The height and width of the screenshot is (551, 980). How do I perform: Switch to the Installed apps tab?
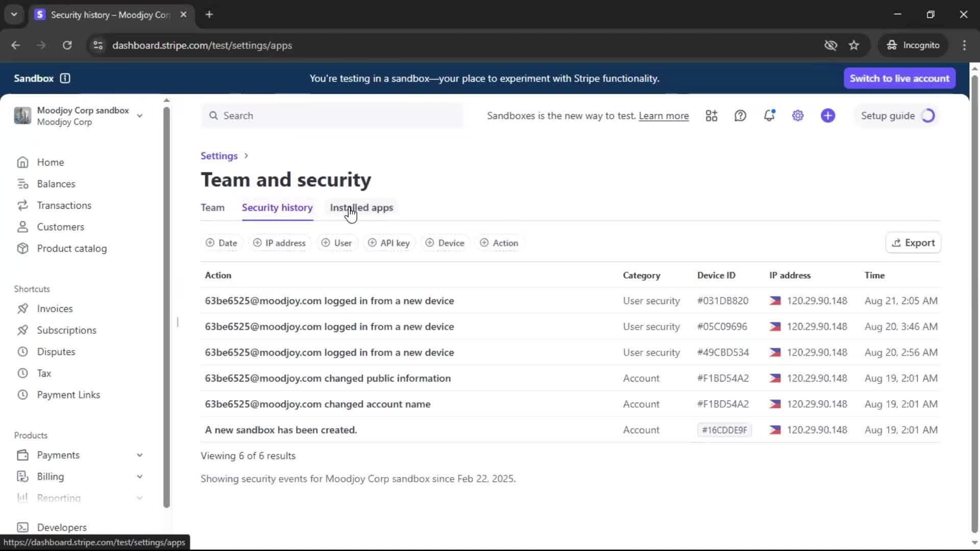[x=361, y=208]
